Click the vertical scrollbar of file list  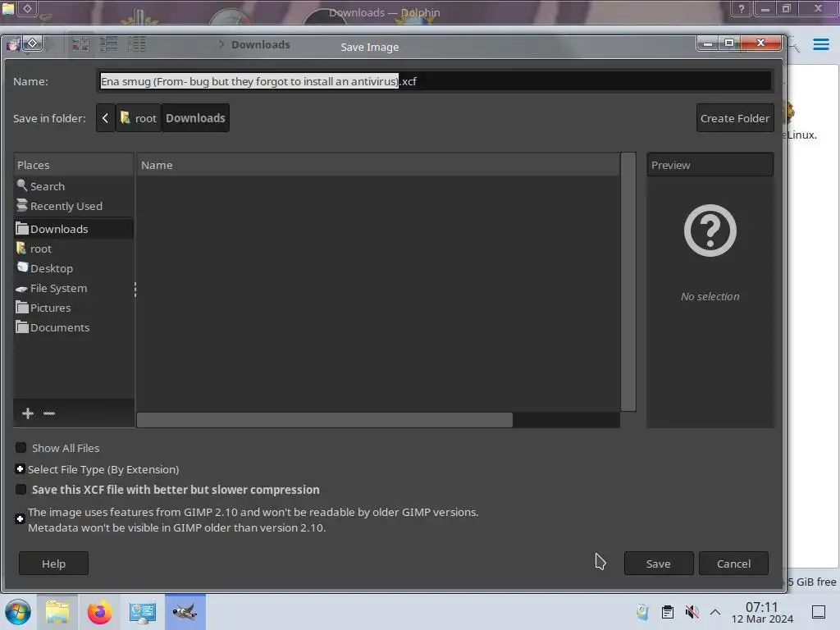point(628,282)
